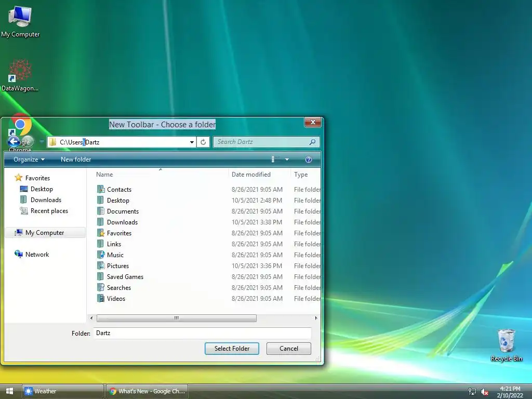Switch to Google Chrome taskbar item

click(147, 391)
